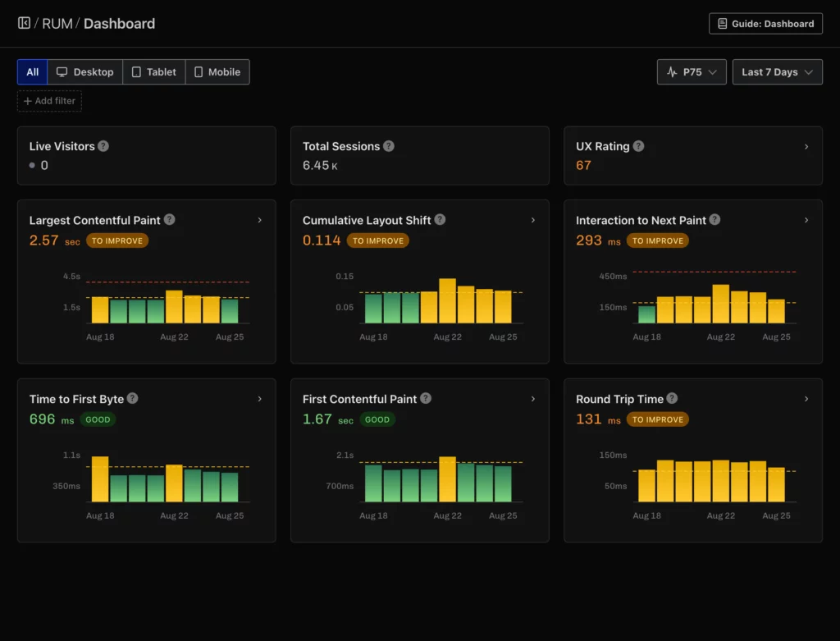
Task: Click Largest Contentful Paint TO IMPROVE badge
Action: pyautogui.click(x=117, y=241)
